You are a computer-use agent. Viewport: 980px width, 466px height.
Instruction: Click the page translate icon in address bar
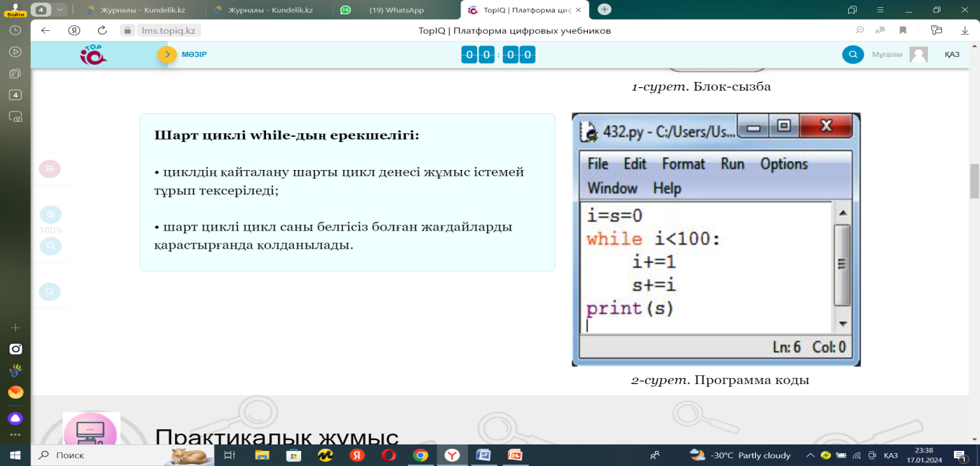pyautogui.click(x=880, y=30)
